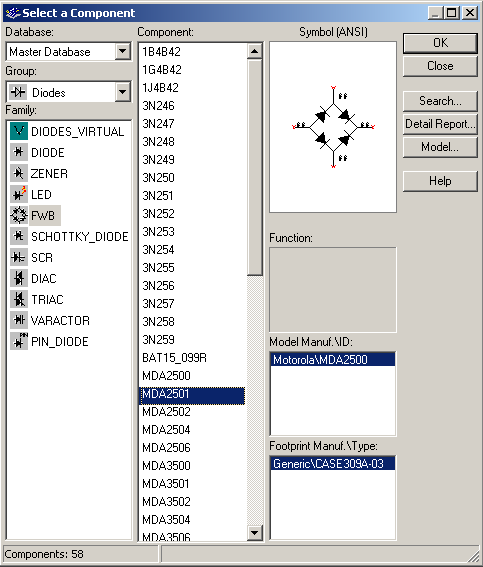Select Generic\CASE309A-03 footprint entry

(333, 464)
